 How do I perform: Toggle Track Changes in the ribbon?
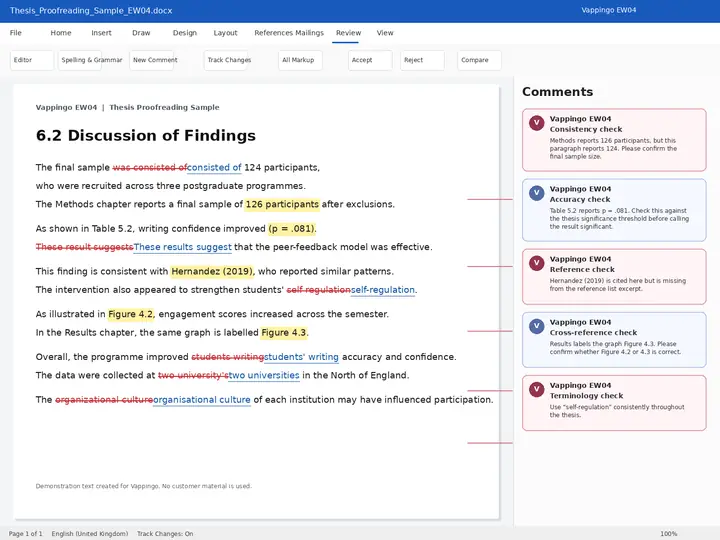226,60
